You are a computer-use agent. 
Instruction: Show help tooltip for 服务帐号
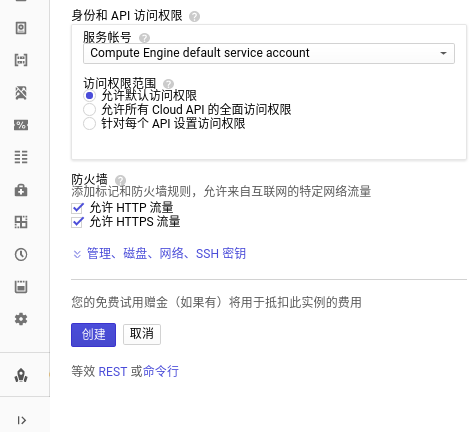(144, 38)
